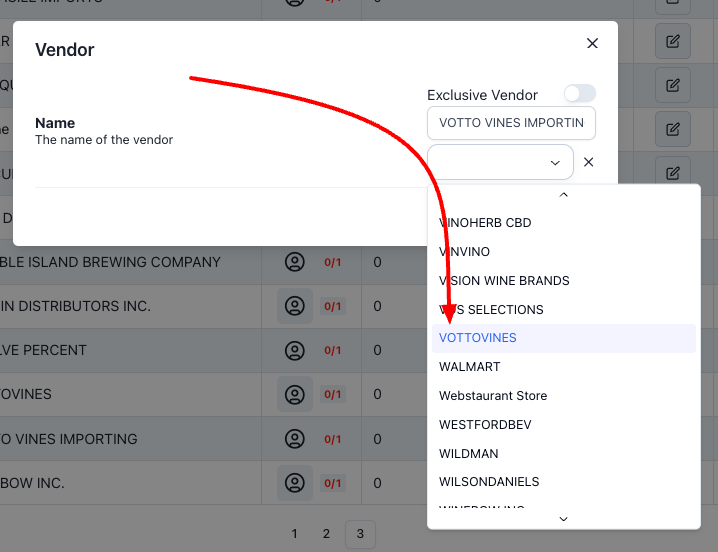Click 0/1 badge in DISTRIBUTORS INC. row
This screenshot has width=718, height=552.
click(x=333, y=306)
